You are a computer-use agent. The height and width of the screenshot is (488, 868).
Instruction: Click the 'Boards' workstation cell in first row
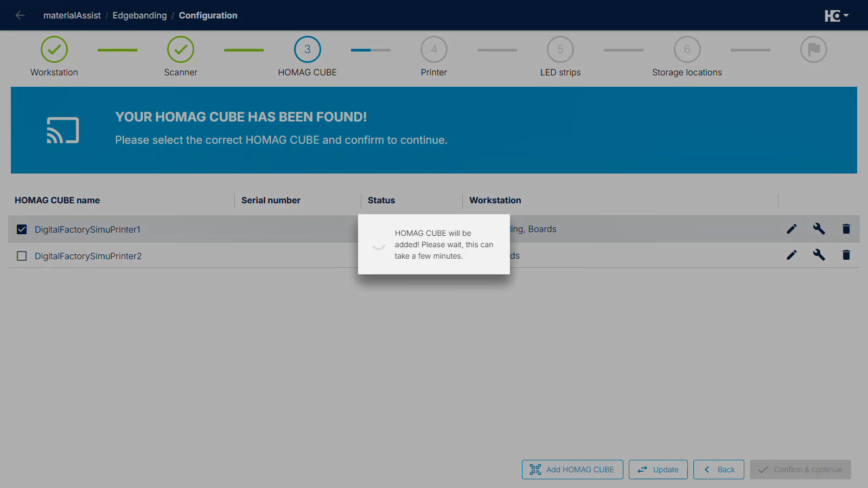point(542,229)
